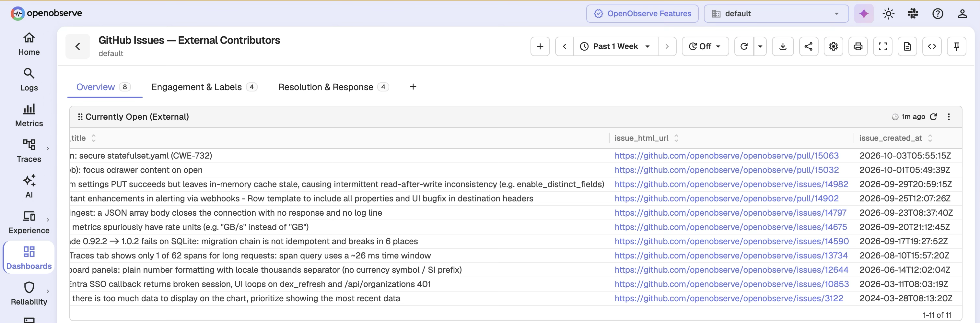Open issues/10853 GitHub link

pyautogui.click(x=731, y=284)
